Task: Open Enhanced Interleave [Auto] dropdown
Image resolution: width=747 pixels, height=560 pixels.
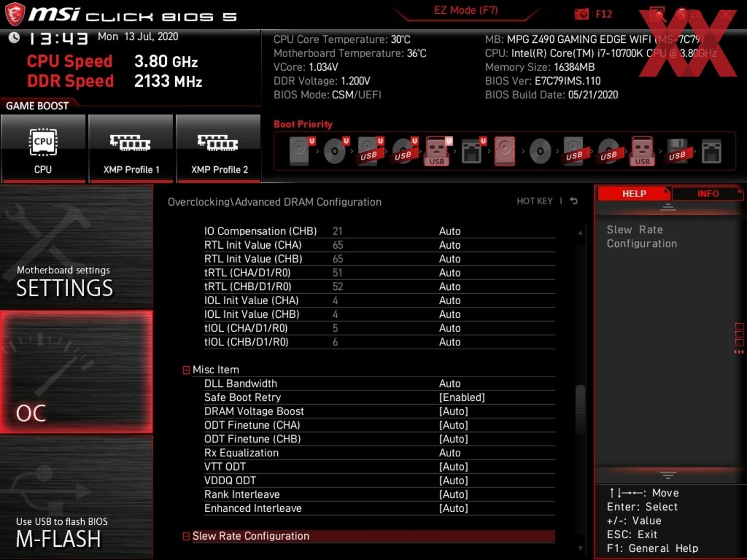Action: pyautogui.click(x=454, y=508)
